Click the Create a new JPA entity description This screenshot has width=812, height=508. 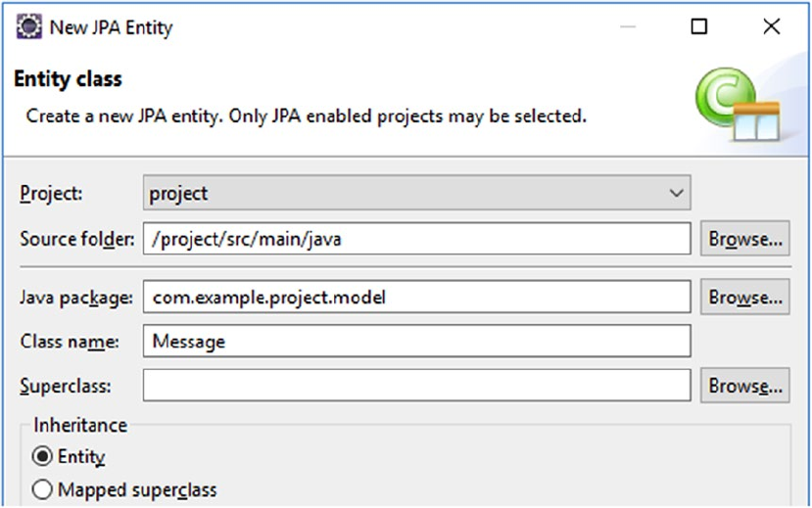tap(306, 115)
